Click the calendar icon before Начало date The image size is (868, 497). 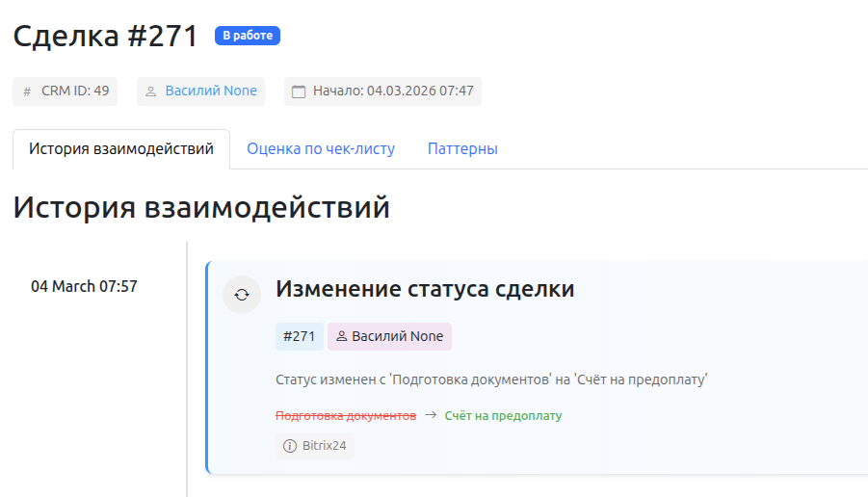(299, 92)
